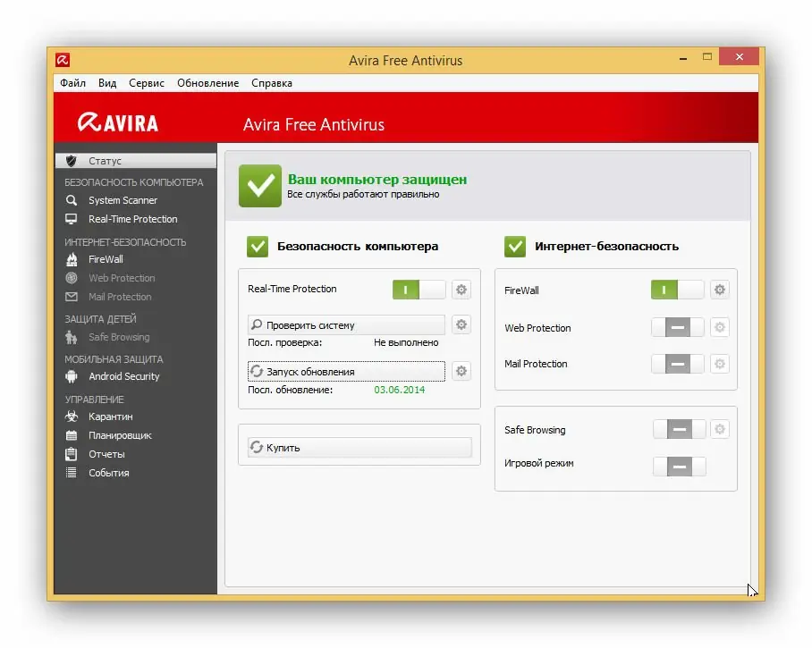Toggle the Safe Browsing switch
The width and height of the screenshot is (812, 648).
tap(680, 429)
